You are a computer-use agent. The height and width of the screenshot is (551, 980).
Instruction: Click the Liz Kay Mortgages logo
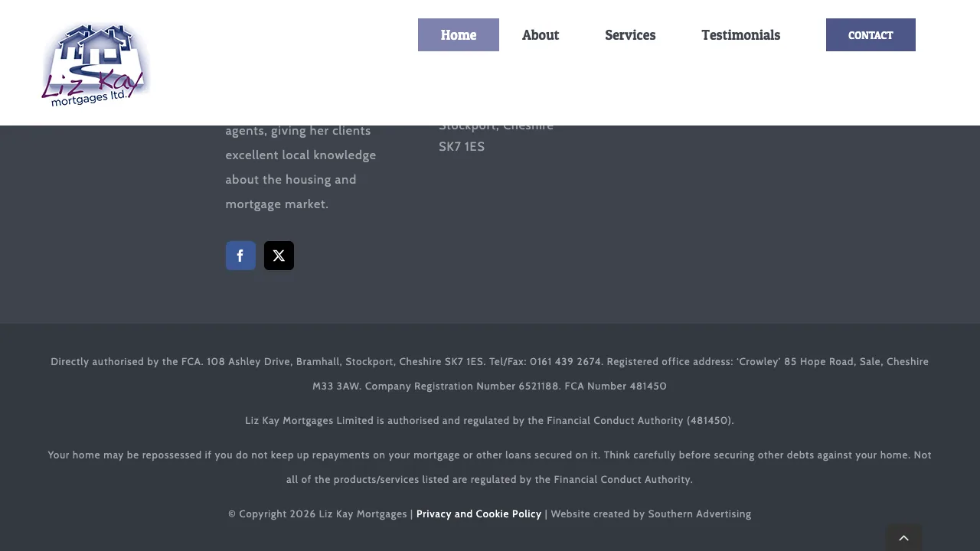tap(96, 65)
